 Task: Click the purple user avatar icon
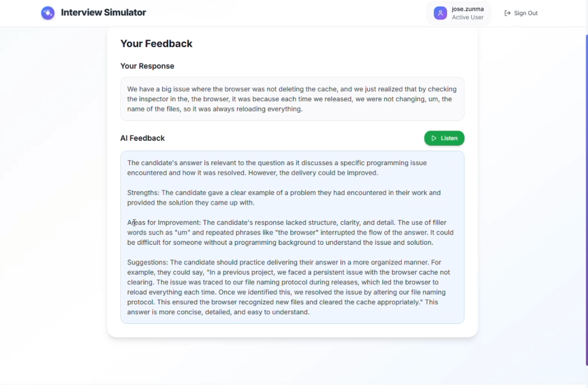pyautogui.click(x=440, y=13)
